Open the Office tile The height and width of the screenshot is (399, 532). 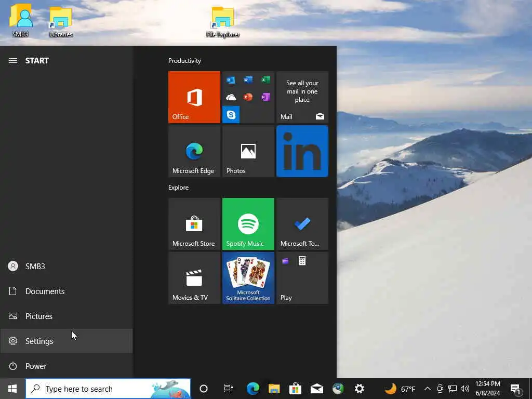194,97
